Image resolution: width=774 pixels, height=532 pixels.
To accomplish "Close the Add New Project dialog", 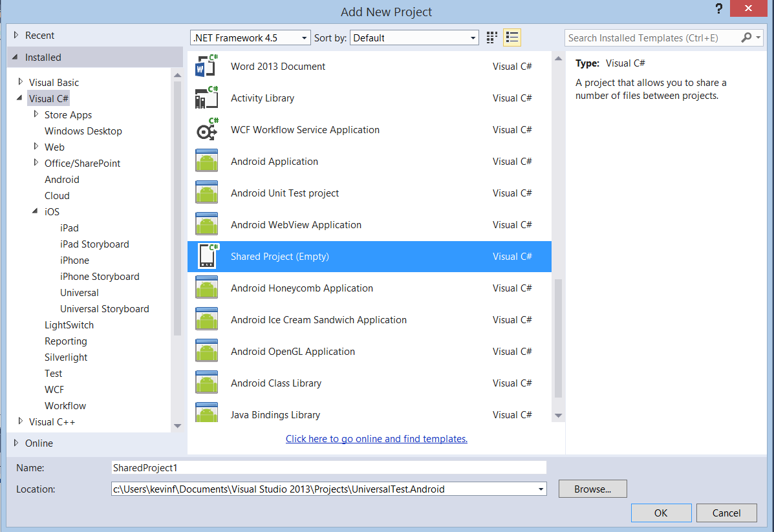I will pyautogui.click(x=748, y=8).
